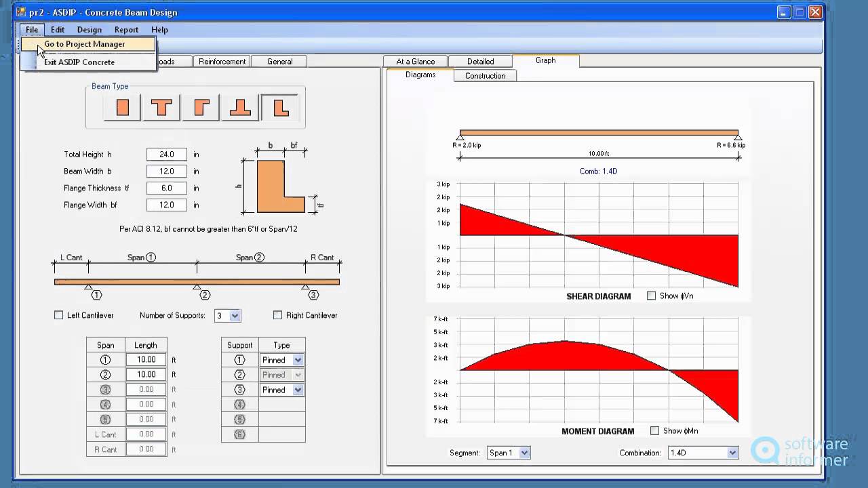Click the Total Height h input field

167,155
